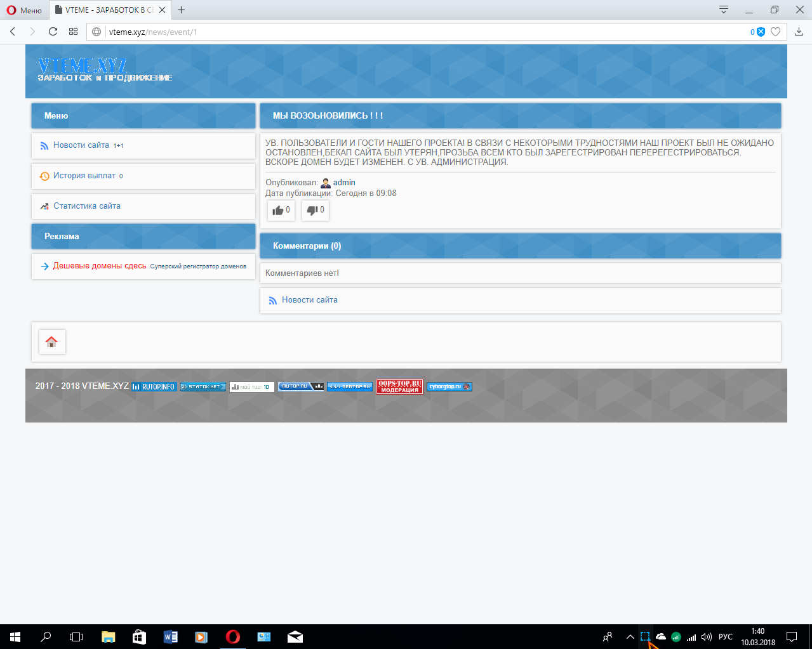Open the Новости сайта sidebar link
This screenshot has height=649, width=812.
[81, 145]
